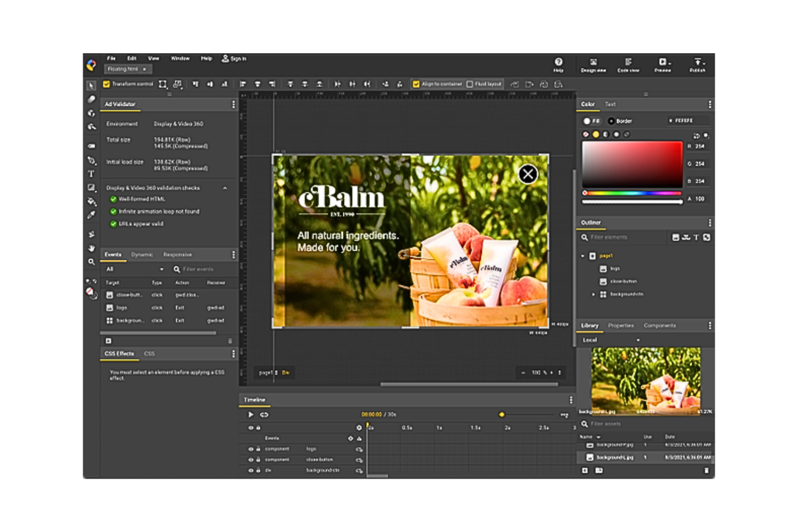Enable the Fluid layout checkbox
This screenshot has height=532, width=798.
470,84
